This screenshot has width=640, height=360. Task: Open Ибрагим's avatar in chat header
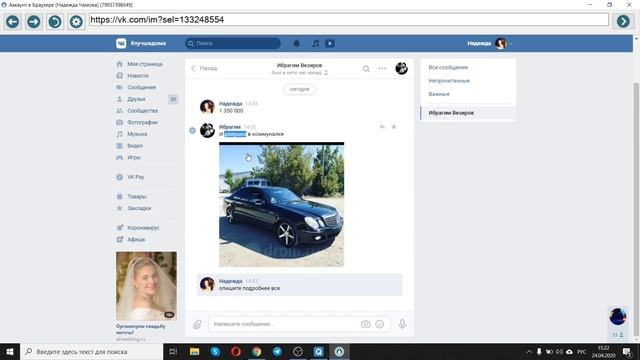402,68
